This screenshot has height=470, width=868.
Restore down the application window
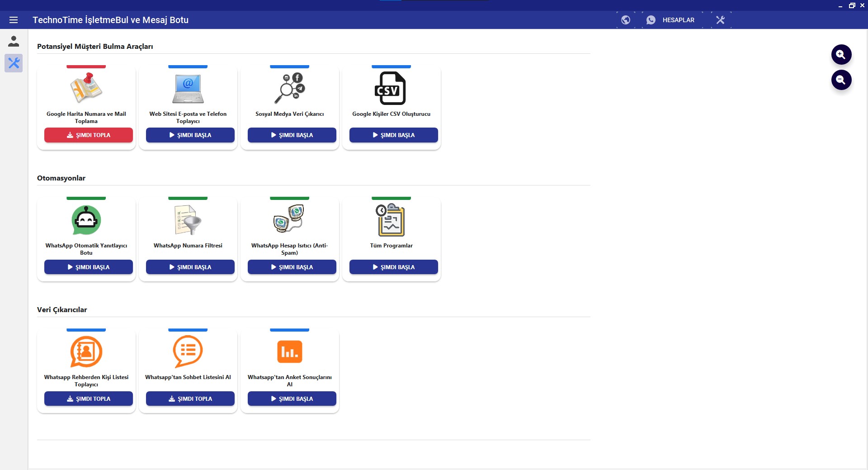tap(852, 5)
